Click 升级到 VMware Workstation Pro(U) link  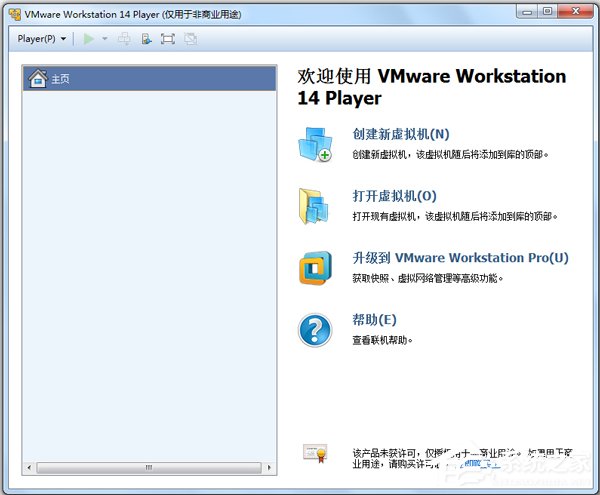(460, 258)
